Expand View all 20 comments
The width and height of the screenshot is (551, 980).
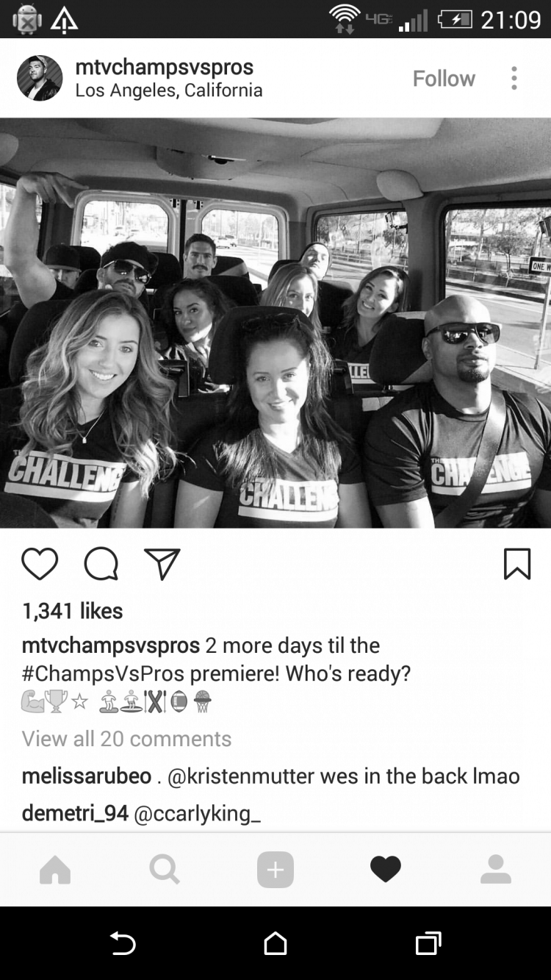click(126, 739)
